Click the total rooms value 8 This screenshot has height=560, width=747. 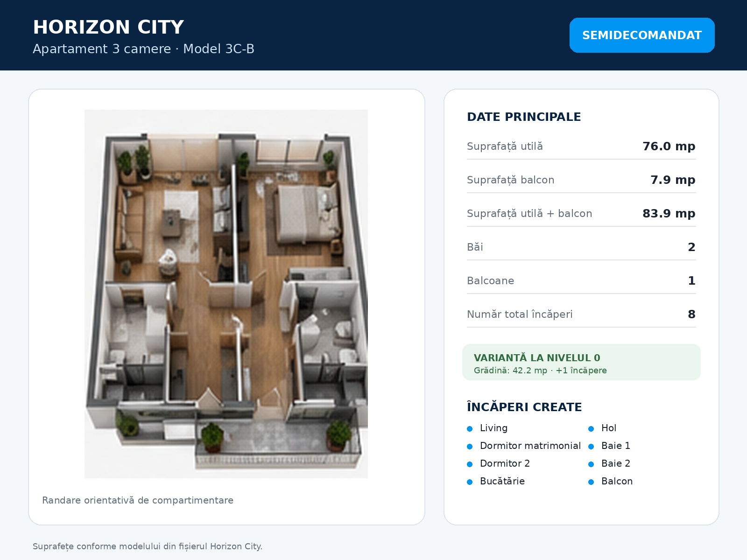[x=691, y=315]
